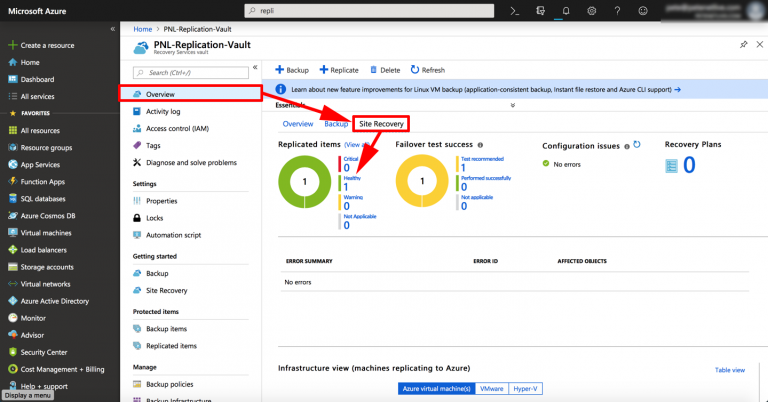This screenshot has width=768, height=402.
Task: Open Monitor from the sidebar
Action: [x=33, y=318]
